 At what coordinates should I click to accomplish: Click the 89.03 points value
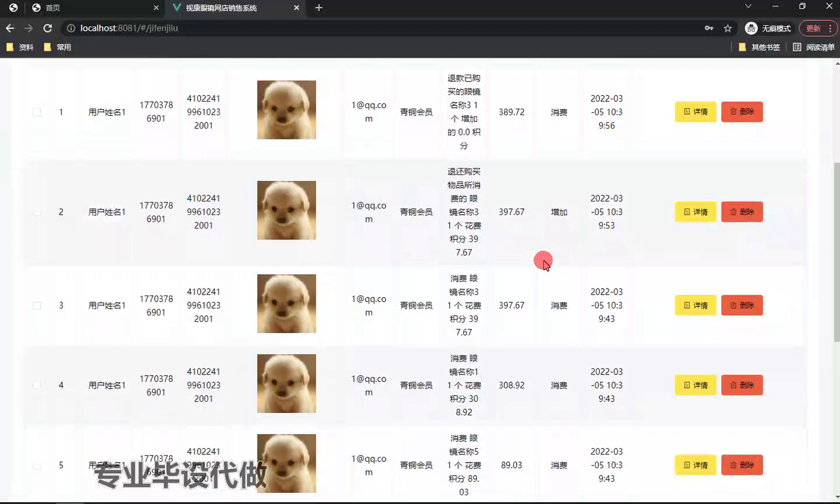pos(512,466)
